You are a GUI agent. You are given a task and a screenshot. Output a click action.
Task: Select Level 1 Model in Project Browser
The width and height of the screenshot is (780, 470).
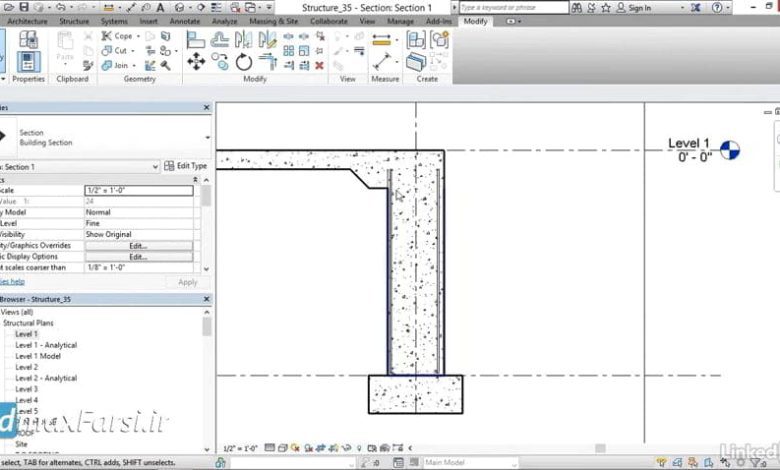click(38, 356)
